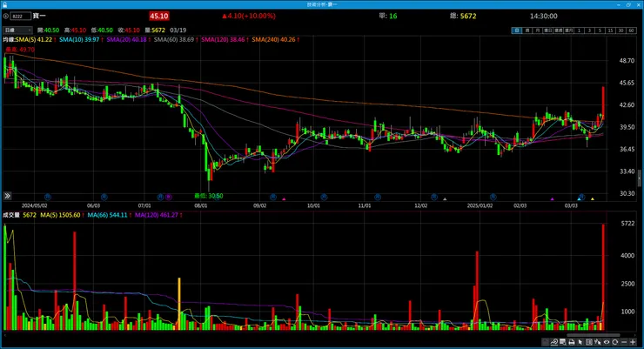This screenshot has width=644, height=349.
Task: Select the 30-minute timeframe button
Action: point(621,30)
